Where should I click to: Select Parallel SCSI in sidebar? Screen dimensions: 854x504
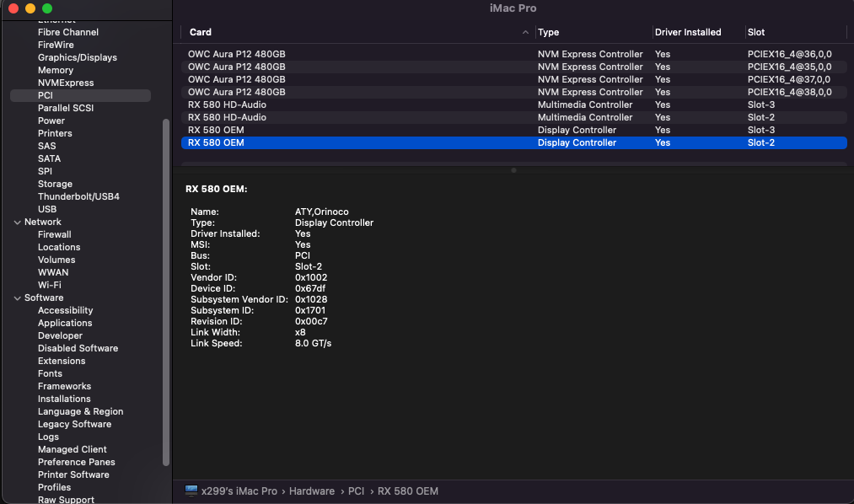[x=66, y=108]
